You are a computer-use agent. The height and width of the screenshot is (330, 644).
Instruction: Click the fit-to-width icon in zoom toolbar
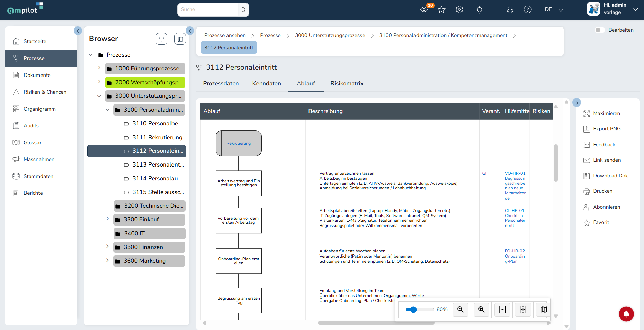502,309
